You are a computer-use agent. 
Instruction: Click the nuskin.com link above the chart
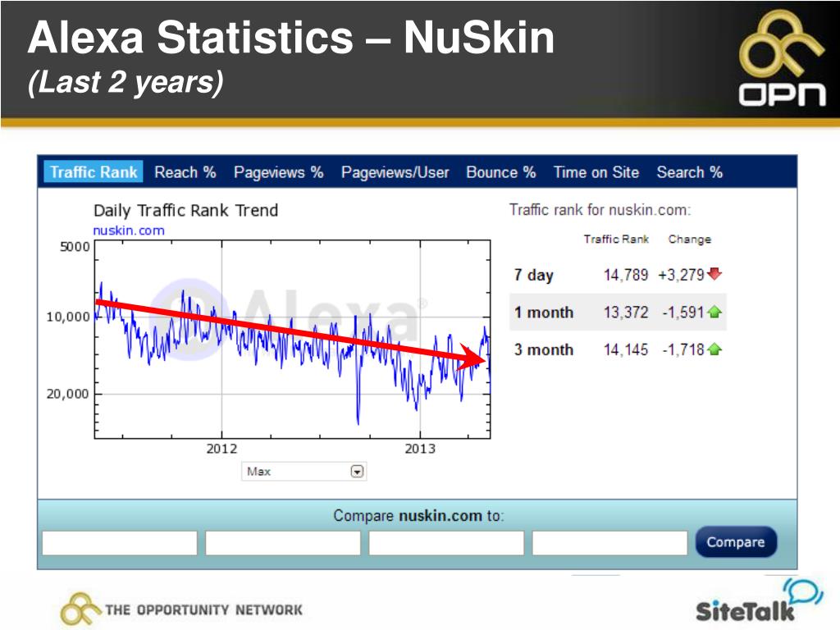129,231
